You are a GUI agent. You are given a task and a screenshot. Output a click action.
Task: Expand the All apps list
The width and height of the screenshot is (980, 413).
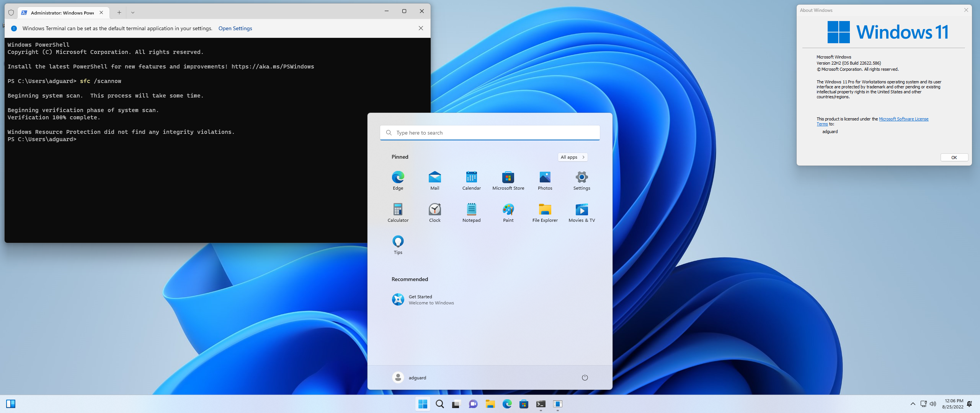(x=572, y=157)
